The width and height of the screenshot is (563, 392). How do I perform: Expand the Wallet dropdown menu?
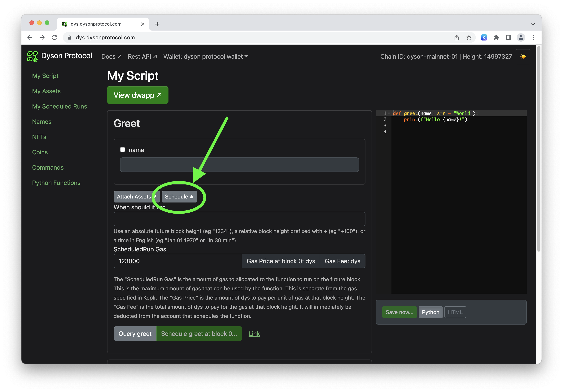[x=206, y=57]
